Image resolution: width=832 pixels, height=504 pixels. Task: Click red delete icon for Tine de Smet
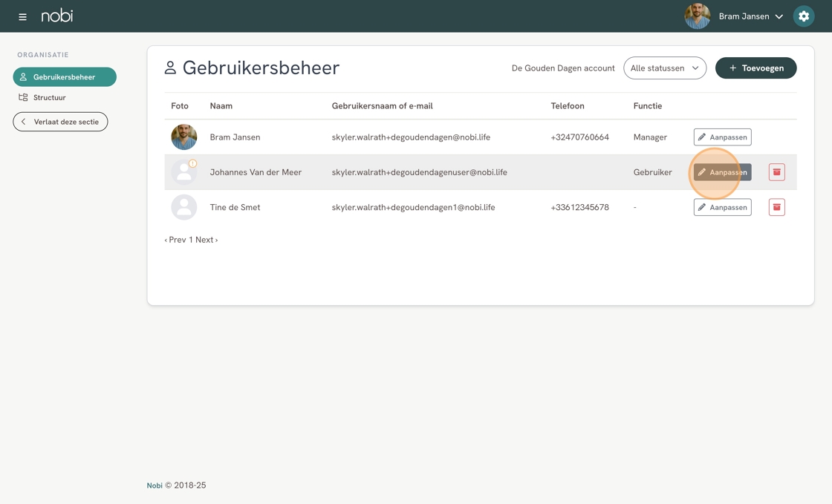[x=776, y=207]
